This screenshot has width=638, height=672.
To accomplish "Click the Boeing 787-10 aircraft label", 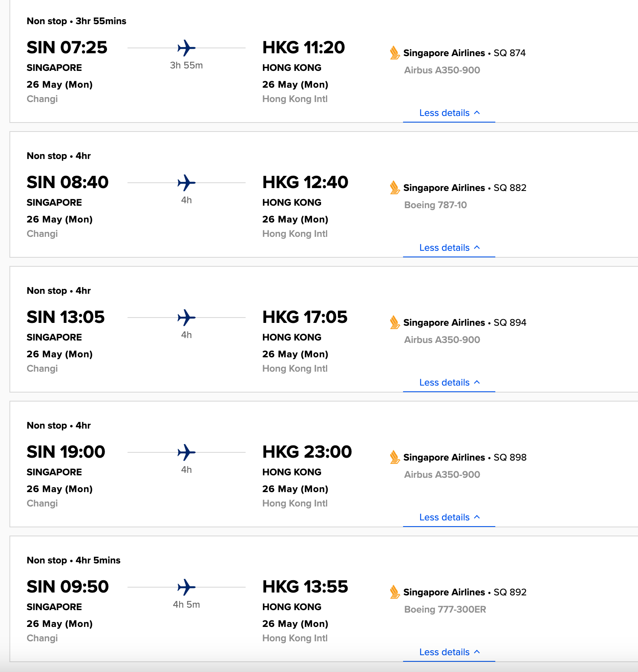I will pyautogui.click(x=435, y=205).
